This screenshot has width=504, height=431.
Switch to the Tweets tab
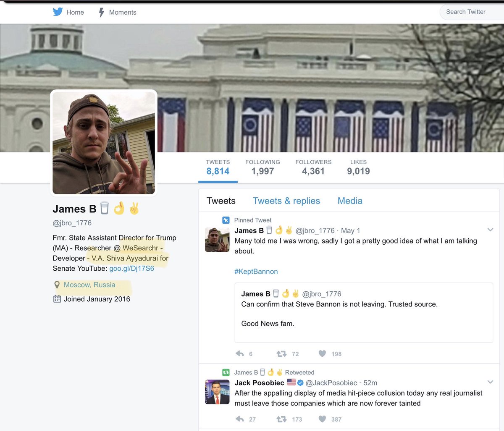tap(221, 201)
